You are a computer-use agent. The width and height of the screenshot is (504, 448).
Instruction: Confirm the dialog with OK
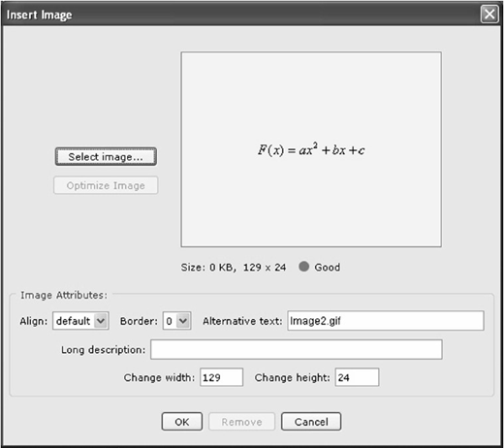(182, 422)
